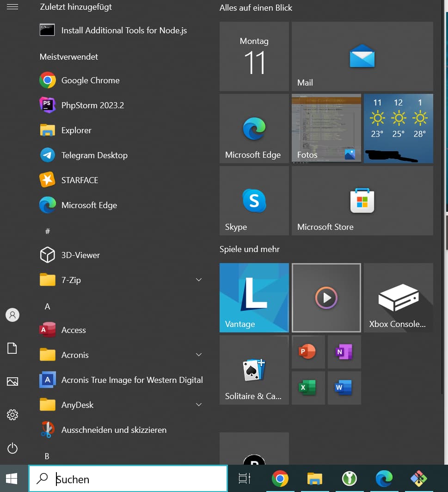Open the Documents folder shortcut

point(12,348)
